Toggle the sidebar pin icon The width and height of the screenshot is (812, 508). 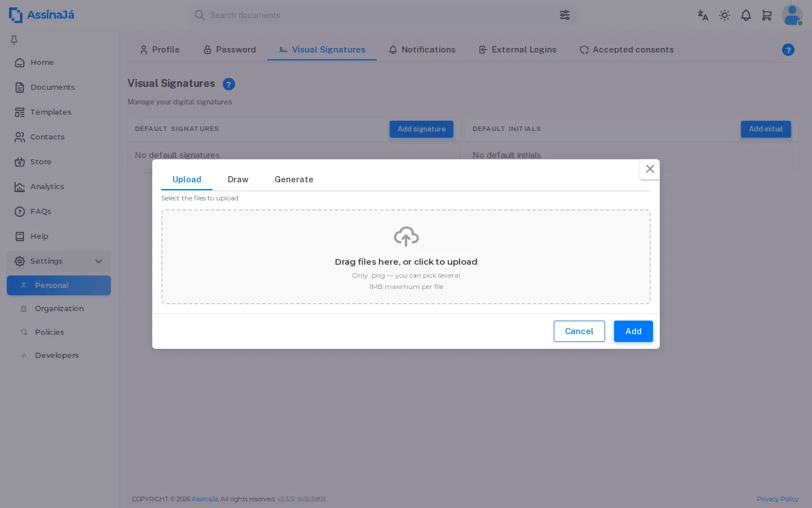[14, 40]
